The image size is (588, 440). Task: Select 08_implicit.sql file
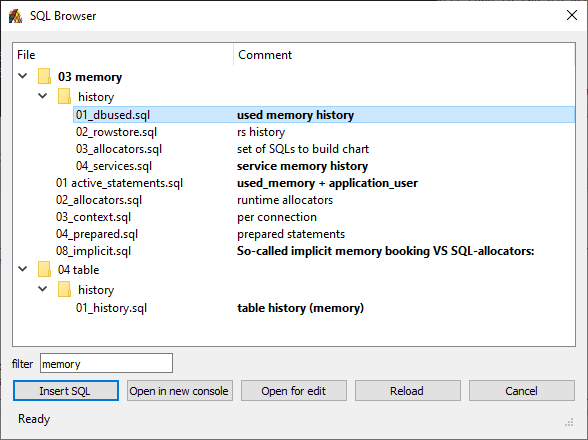(x=93, y=251)
